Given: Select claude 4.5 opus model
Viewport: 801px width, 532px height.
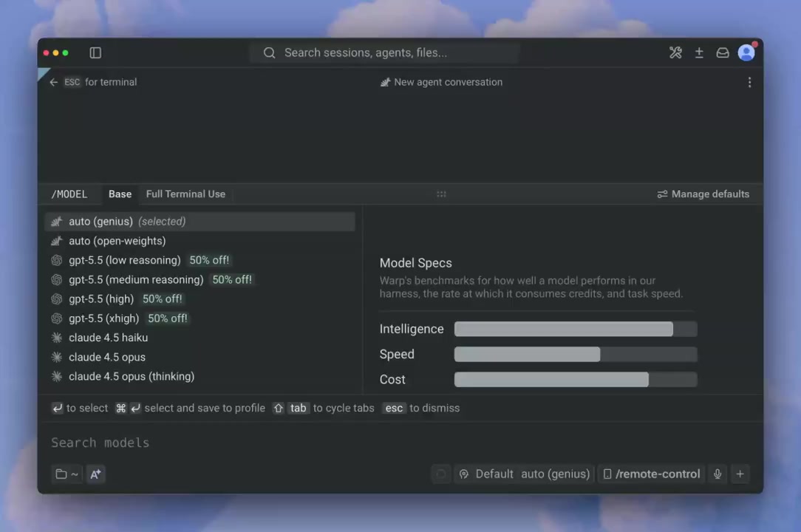Looking at the screenshot, I should pyautogui.click(x=200, y=357).
